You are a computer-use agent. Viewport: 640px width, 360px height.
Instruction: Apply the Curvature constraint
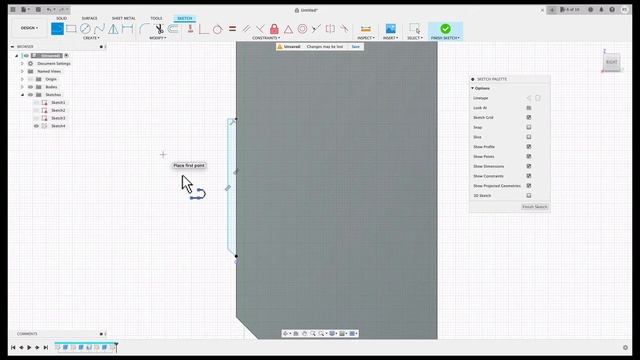[x=344, y=29]
